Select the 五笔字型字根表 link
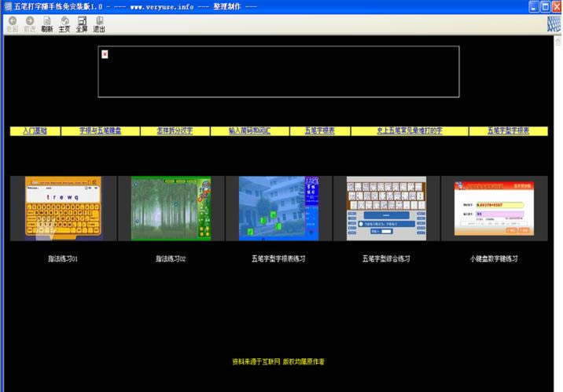Viewport: 563px width, 392px height. point(508,131)
